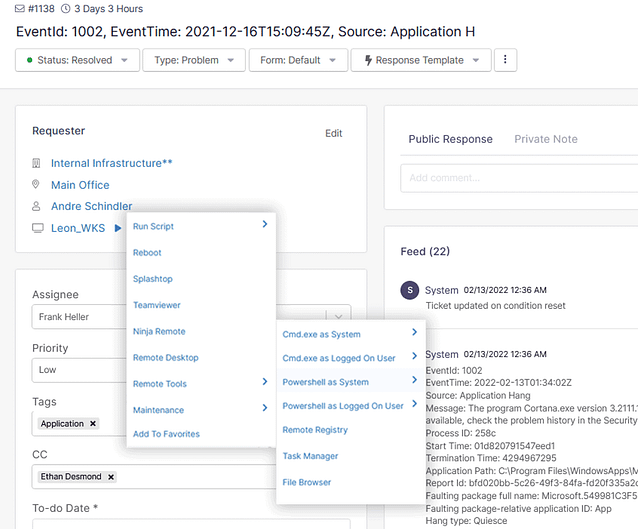Expand the Response Template dropdown
This screenshot has height=529, width=638.
tap(419, 60)
